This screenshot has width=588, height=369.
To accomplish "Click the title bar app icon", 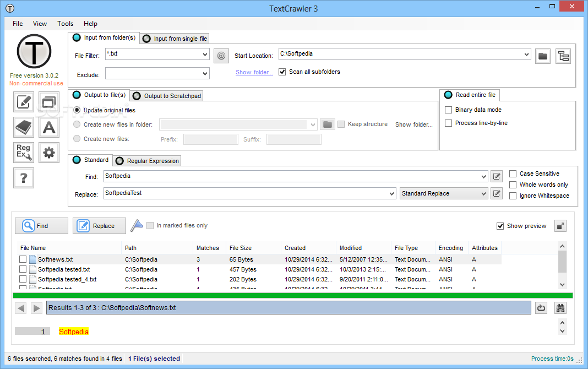I will (10, 8).
